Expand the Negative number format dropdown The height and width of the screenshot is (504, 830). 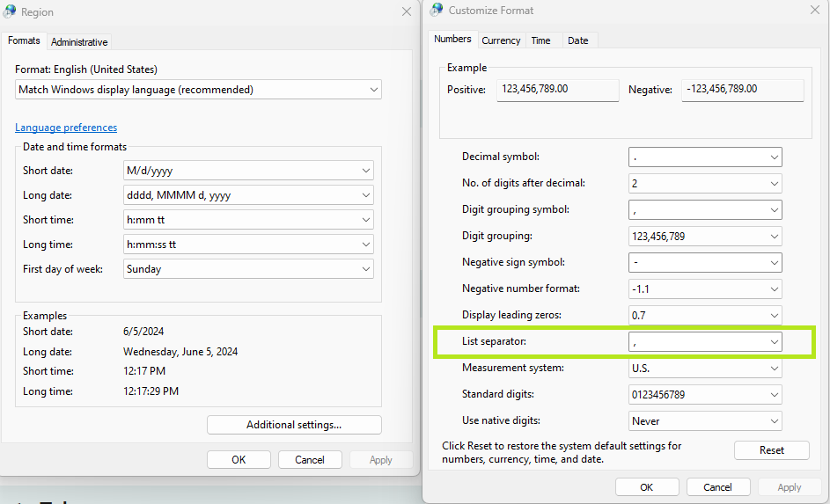tap(705, 289)
